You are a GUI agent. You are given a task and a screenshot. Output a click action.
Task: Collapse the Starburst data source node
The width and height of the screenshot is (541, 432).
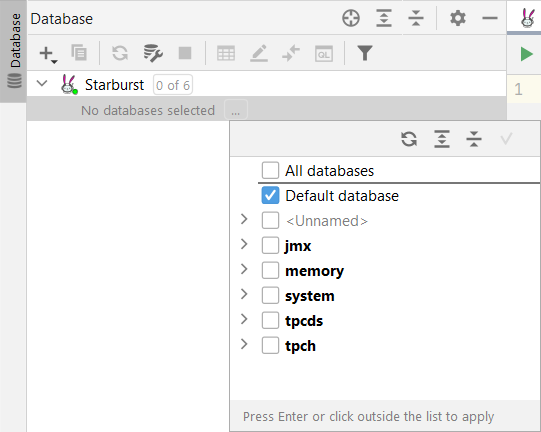click(42, 83)
